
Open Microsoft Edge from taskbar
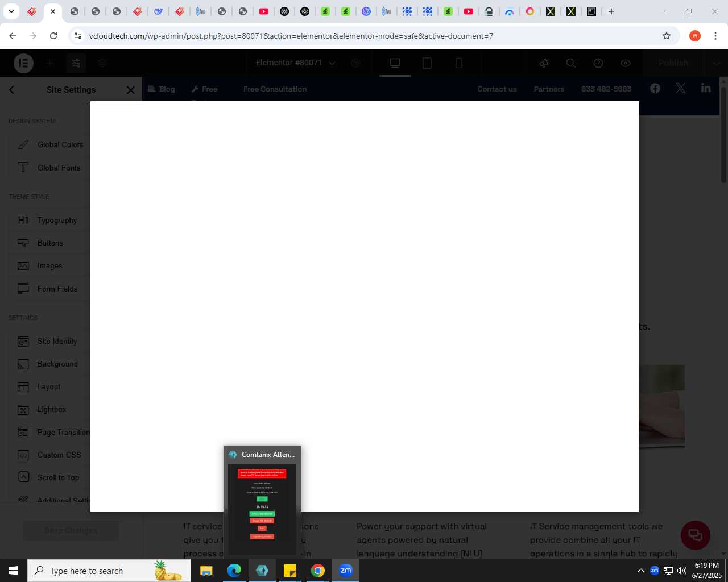tap(234, 571)
